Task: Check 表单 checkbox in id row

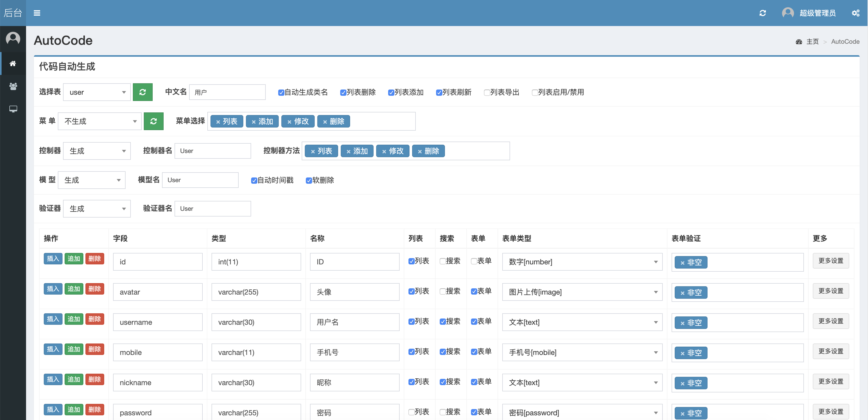Action: tap(474, 261)
